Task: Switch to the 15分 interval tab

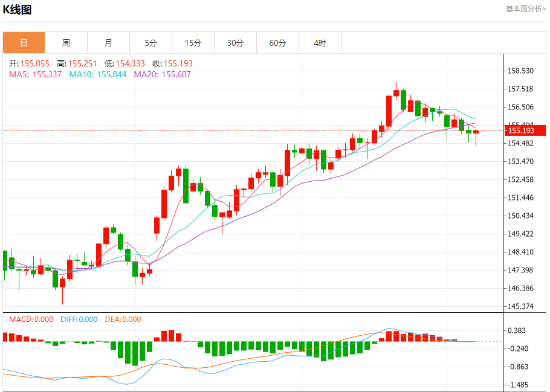Action: [x=193, y=43]
